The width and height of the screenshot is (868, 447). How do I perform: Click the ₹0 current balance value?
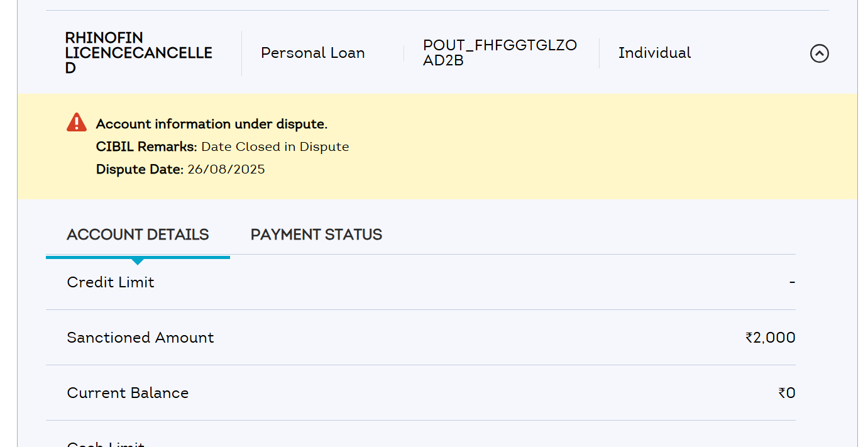(x=787, y=393)
